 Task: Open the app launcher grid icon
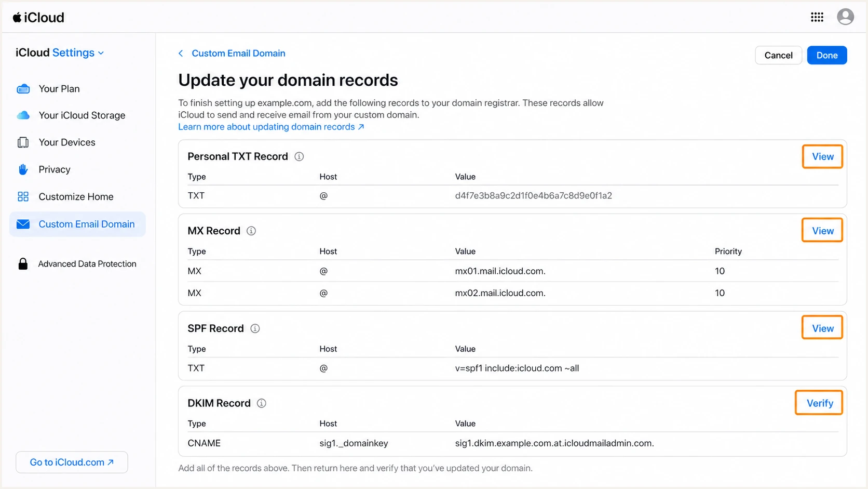817,17
